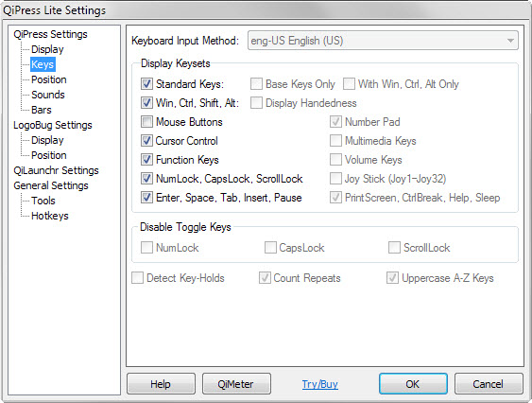This screenshot has width=532, height=403.
Task: Select QiPress Settings tree node
Action: tap(50, 34)
